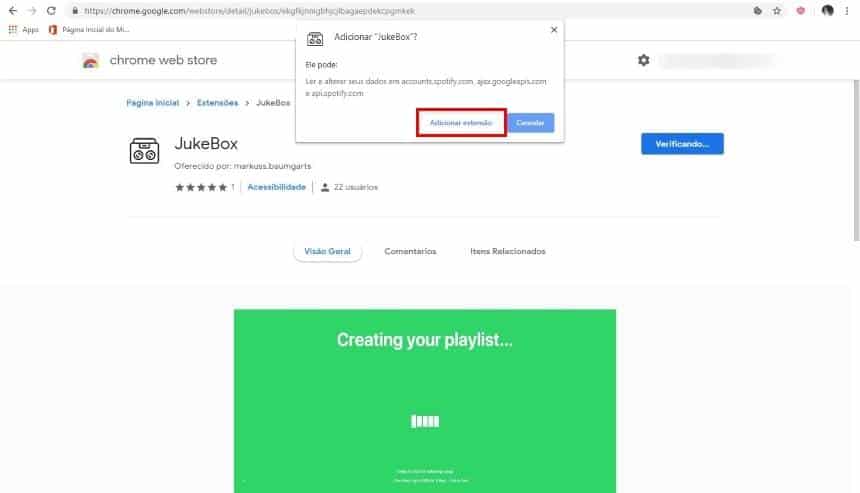The width and height of the screenshot is (860, 493).
Task: Open the Página Inicial do Mi... bookmark
Action: tap(89, 30)
